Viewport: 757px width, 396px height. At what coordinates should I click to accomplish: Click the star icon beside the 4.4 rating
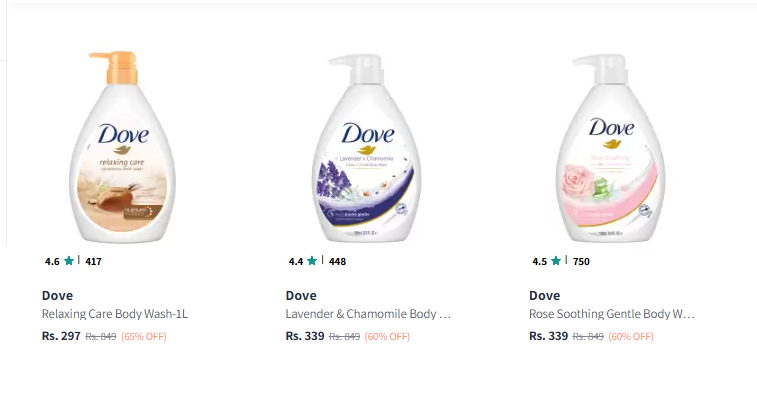312,261
